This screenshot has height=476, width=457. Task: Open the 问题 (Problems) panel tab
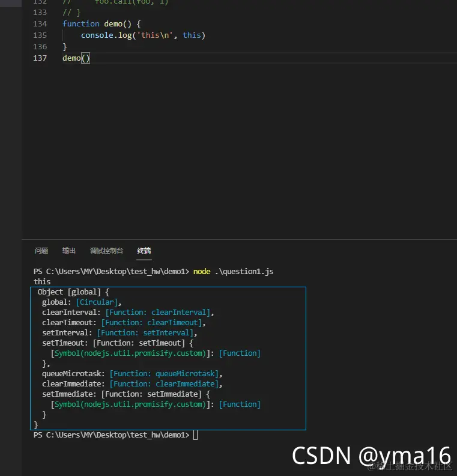point(41,251)
